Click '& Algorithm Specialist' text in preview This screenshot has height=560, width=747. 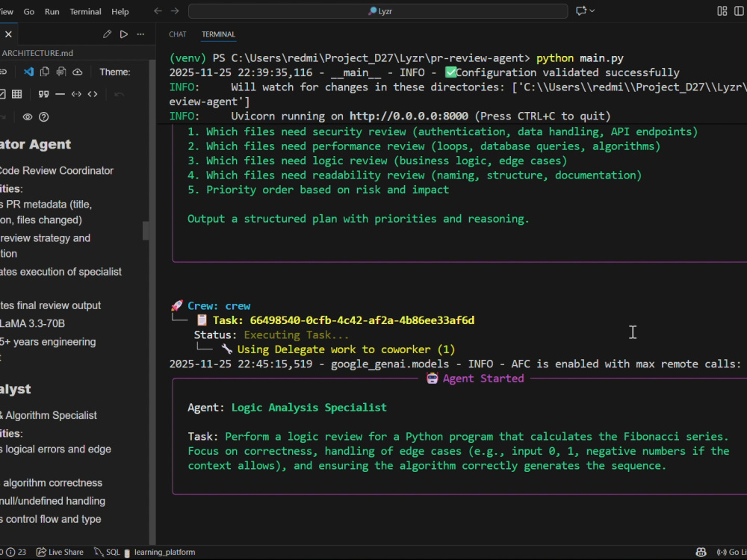click(48, 415)
